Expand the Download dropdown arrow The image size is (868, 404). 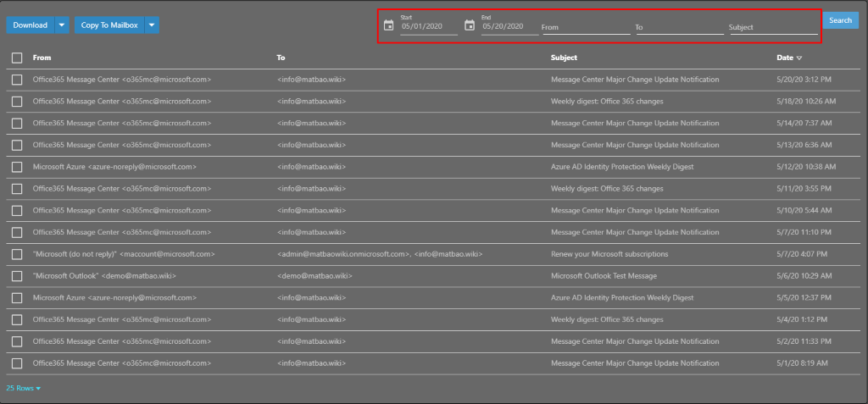point(62,25)
